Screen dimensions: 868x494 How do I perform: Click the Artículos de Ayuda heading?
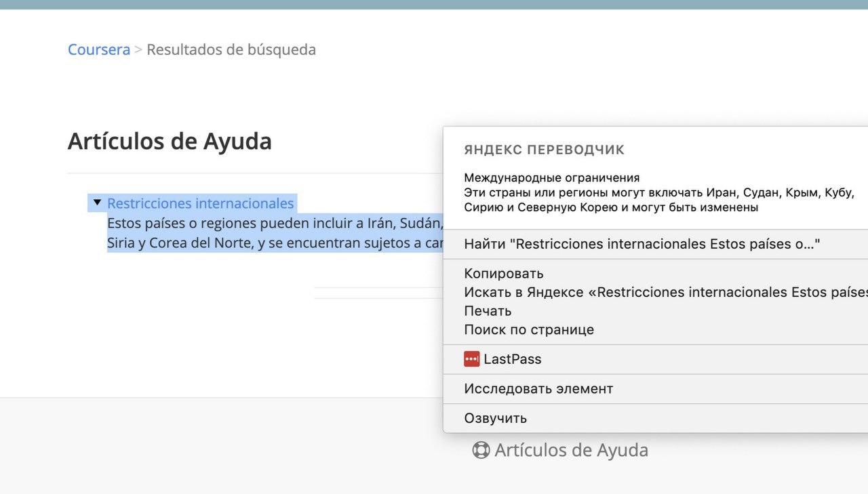pos(170,142)
